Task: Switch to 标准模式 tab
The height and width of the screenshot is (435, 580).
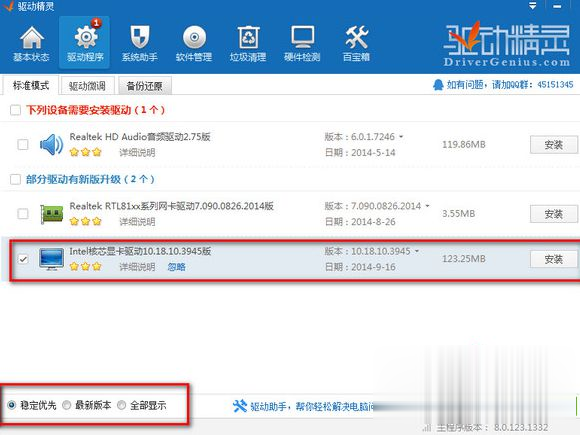Action: [x=31, y=85]
